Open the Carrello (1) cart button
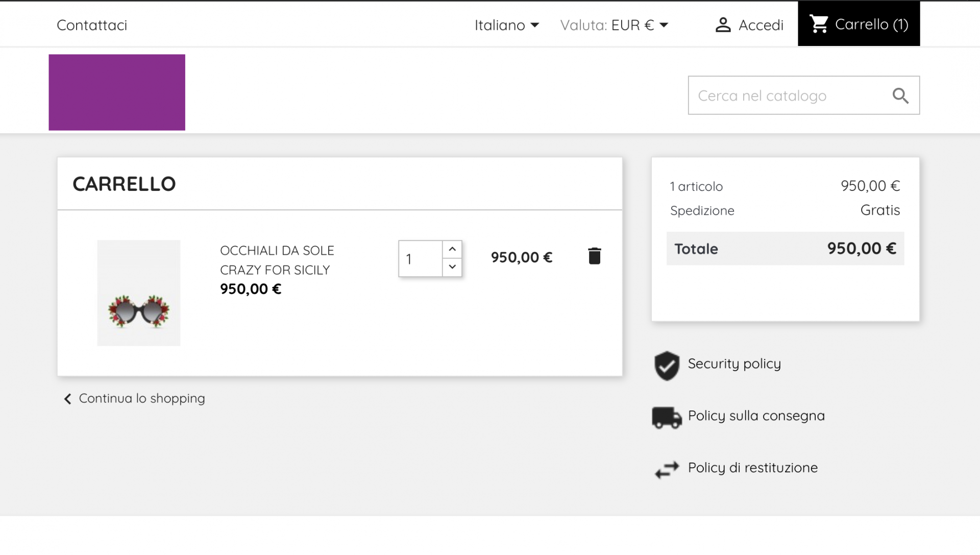 coord(871,24)
